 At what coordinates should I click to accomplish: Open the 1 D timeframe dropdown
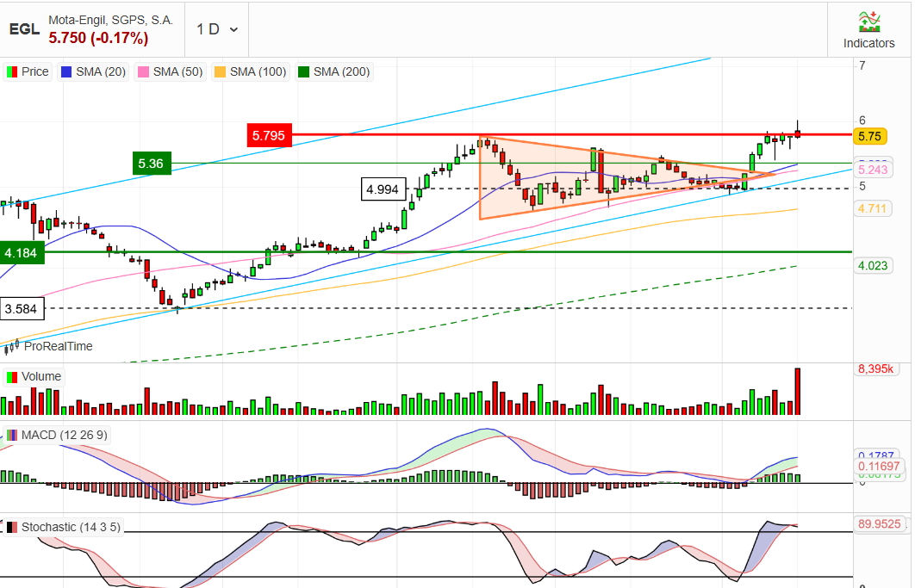[216, 29]
